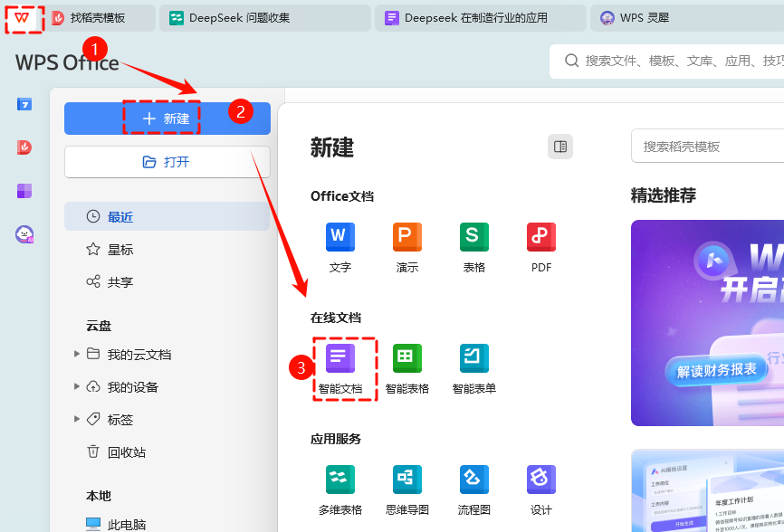Click the 云盘 section heading

pyautogui.click(x=99, y=326)
